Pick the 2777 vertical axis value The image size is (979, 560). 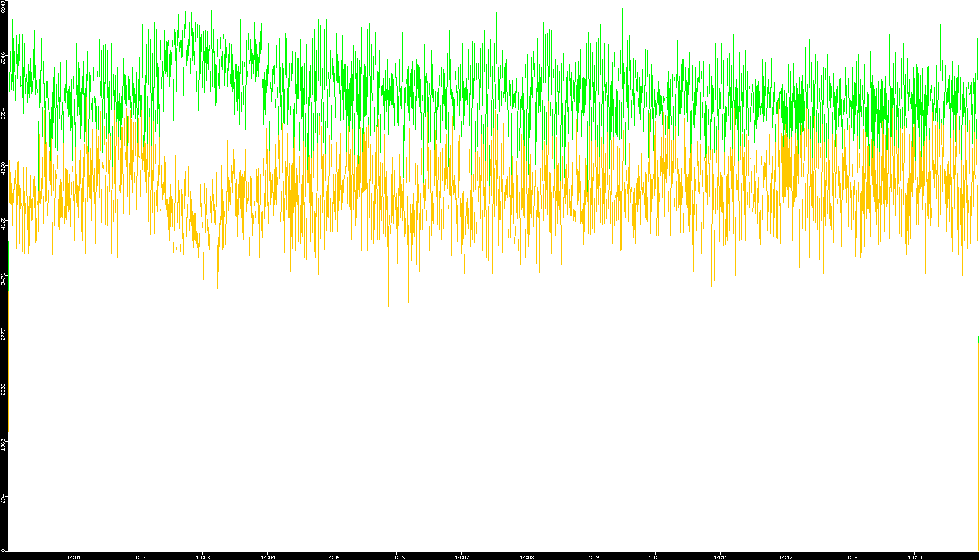(x=3, y=333)
